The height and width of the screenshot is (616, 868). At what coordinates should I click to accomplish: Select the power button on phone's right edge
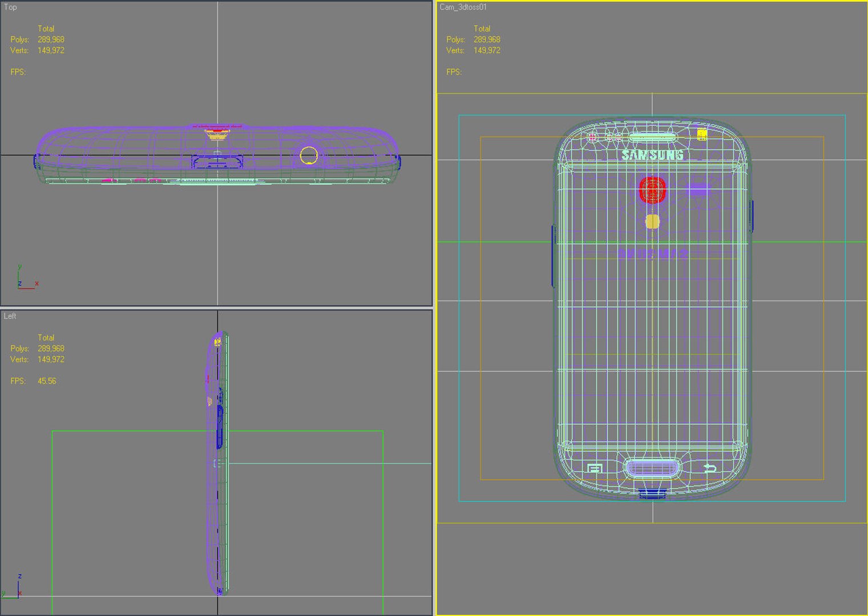point(752,216)
